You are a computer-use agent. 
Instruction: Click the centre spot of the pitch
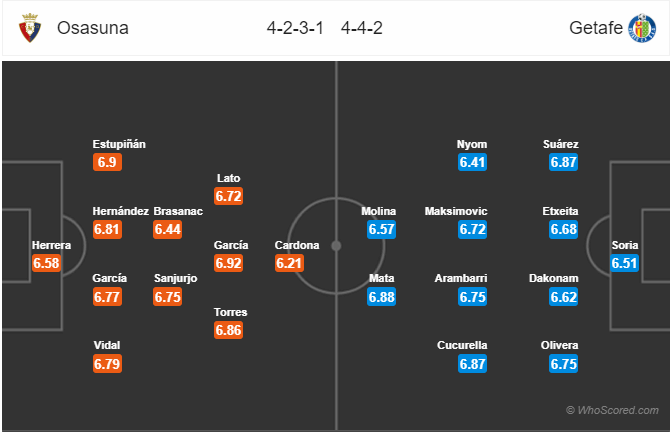coord(336,246)
